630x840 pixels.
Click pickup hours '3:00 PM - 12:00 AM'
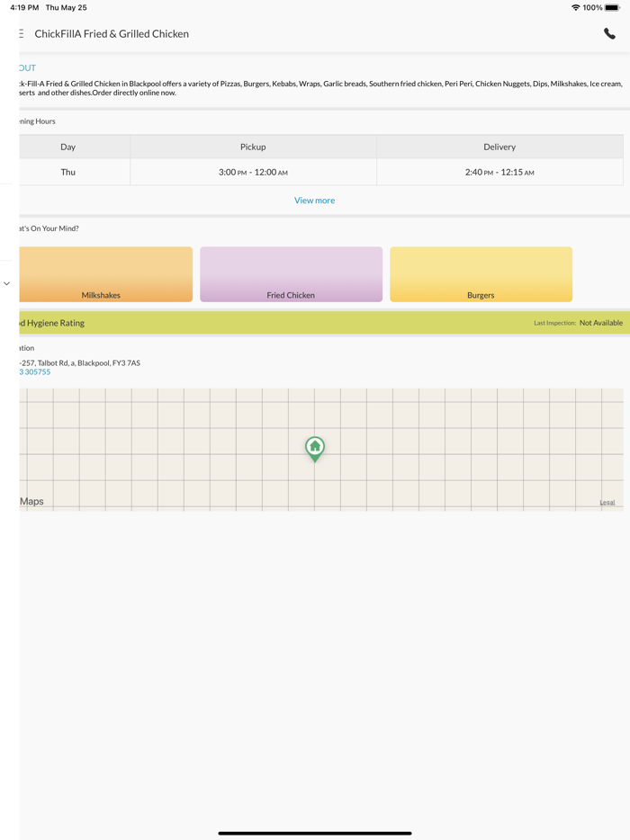click(253, 173)
